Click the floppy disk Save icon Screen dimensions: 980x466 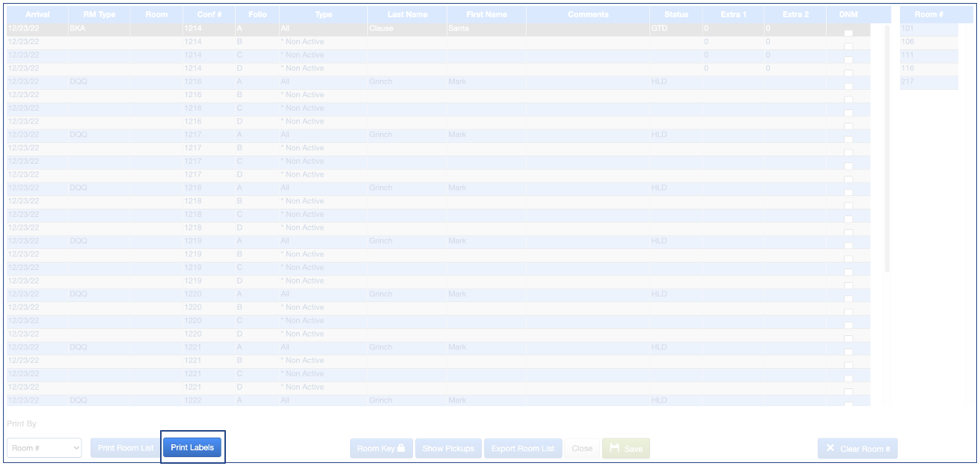click(x=615, y=448)
